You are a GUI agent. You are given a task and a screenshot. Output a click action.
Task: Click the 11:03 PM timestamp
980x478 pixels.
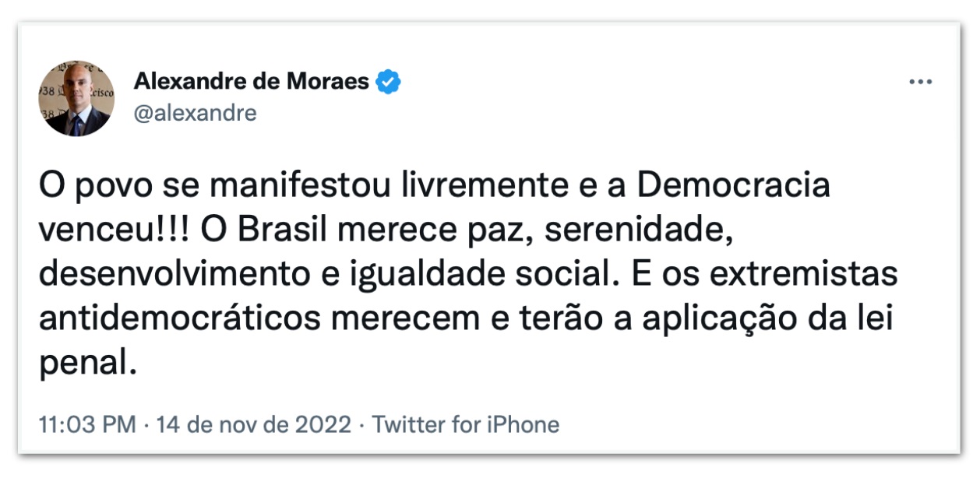[x=87, y=425]
